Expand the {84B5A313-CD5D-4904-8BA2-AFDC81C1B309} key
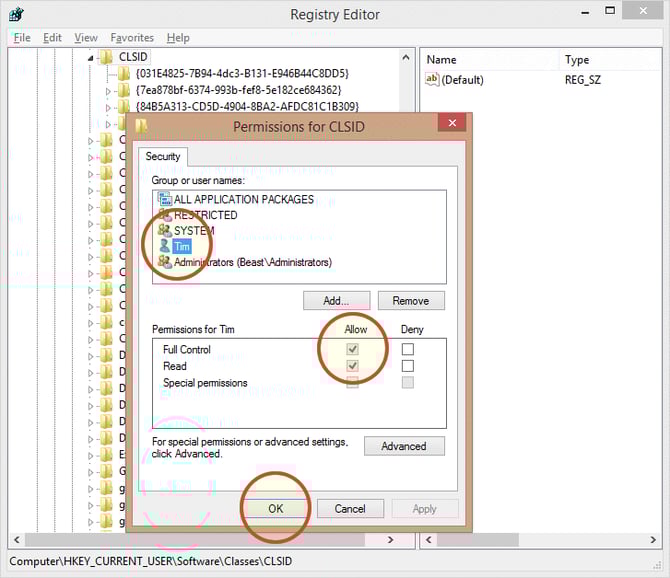 [109, 106]
